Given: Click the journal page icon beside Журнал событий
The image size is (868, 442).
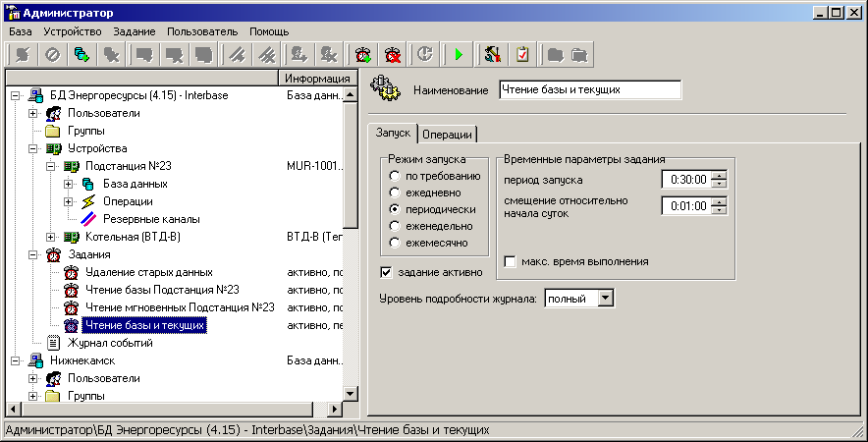Looking at the screenshot, I should click(53, 343).
